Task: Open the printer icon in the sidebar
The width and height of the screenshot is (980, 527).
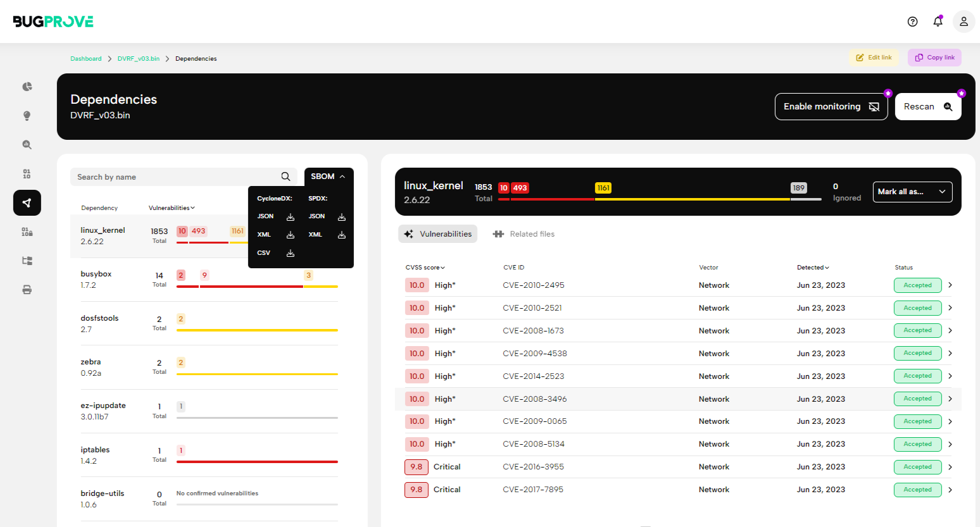Action: (27, 289)
